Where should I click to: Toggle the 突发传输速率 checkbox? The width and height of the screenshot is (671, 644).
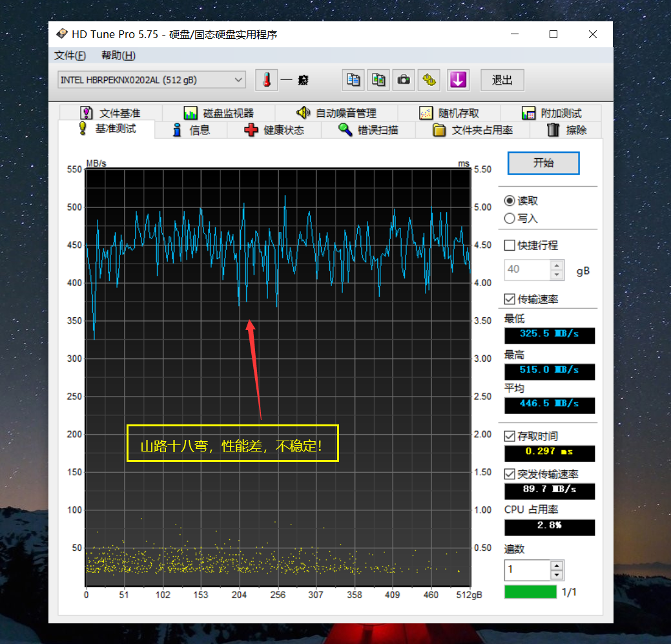click(x=510, y=474)
